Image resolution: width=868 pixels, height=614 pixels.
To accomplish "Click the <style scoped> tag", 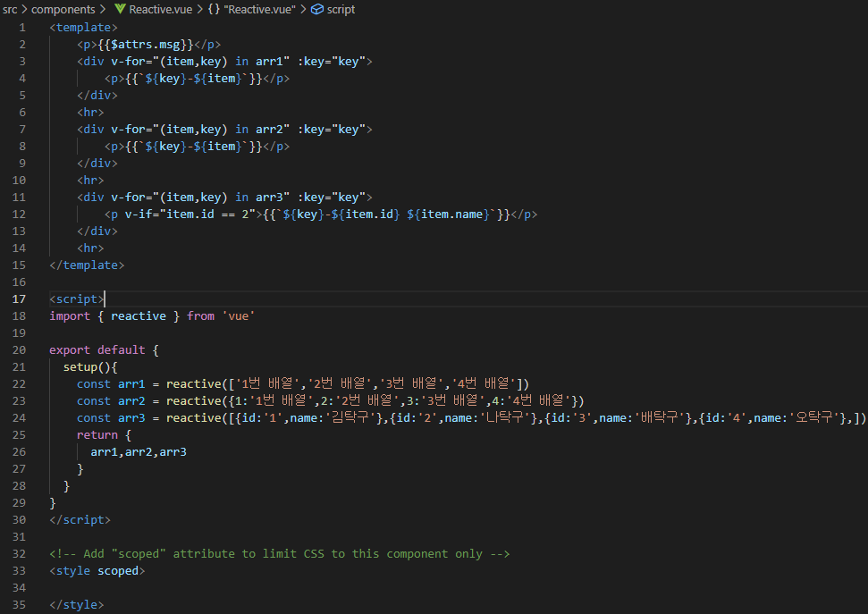I will (97, 571).
